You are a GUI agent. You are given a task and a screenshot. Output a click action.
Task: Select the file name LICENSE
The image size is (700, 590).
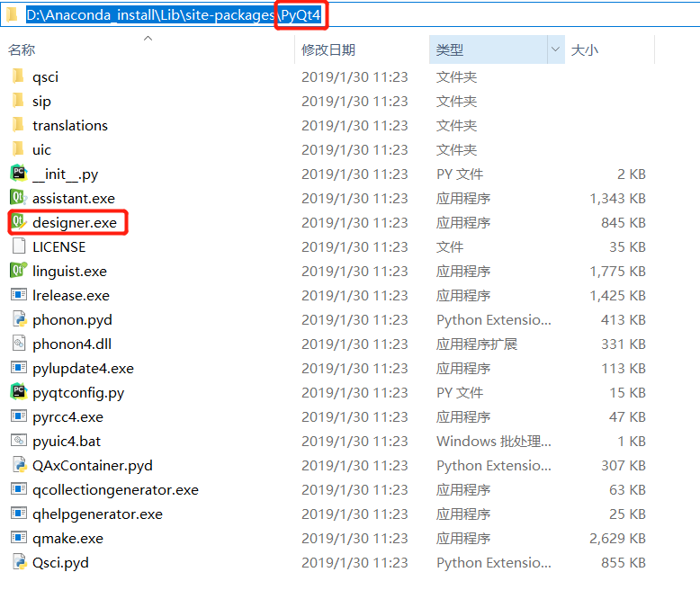click(x=58, y=246)
